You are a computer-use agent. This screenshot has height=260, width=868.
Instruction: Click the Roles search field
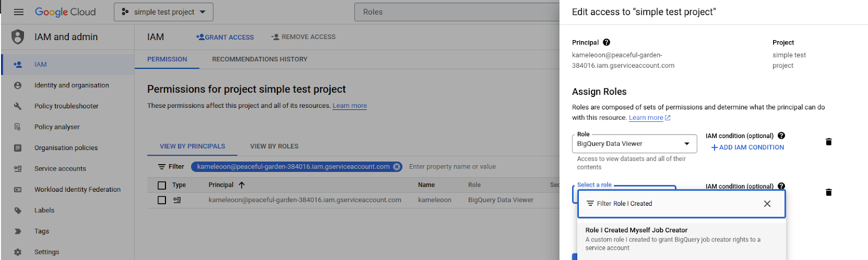[456, 12]
